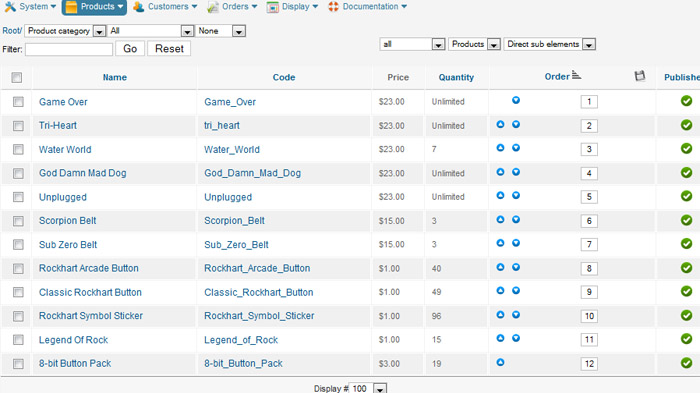Move Classic Rockhart Button up
This screenshot has width=700, height=393.
[x=500, y=290]
